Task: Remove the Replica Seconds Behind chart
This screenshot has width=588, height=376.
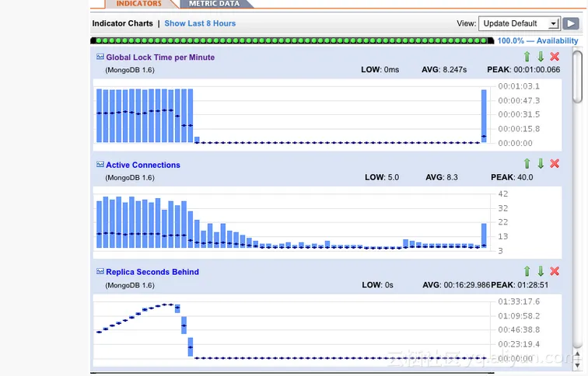Action: point(555,271)
